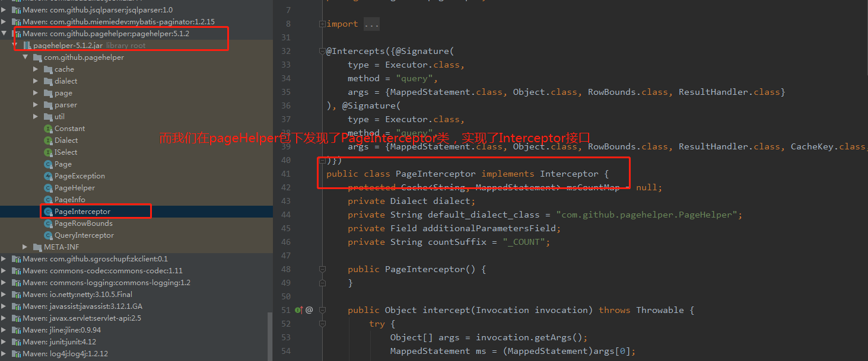Click the PageInfo class icon
The width and height of the screenshot is (868, 361).
[47, 199]
